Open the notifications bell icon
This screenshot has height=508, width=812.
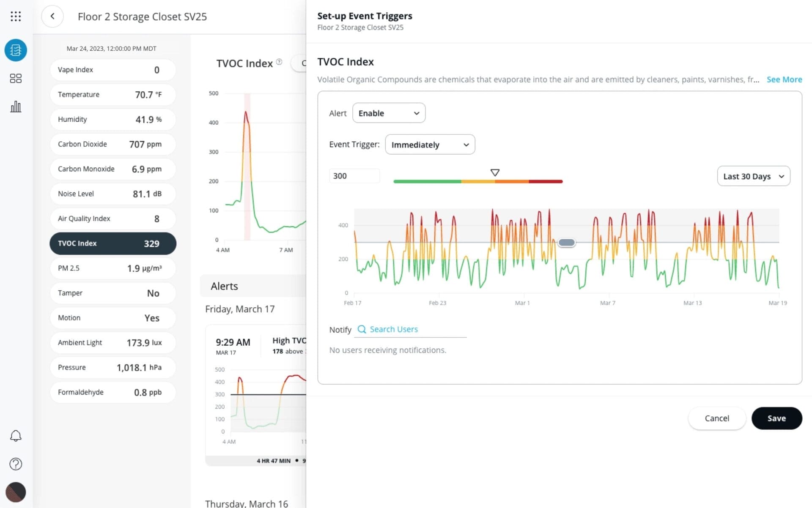(x=16, y=436)
